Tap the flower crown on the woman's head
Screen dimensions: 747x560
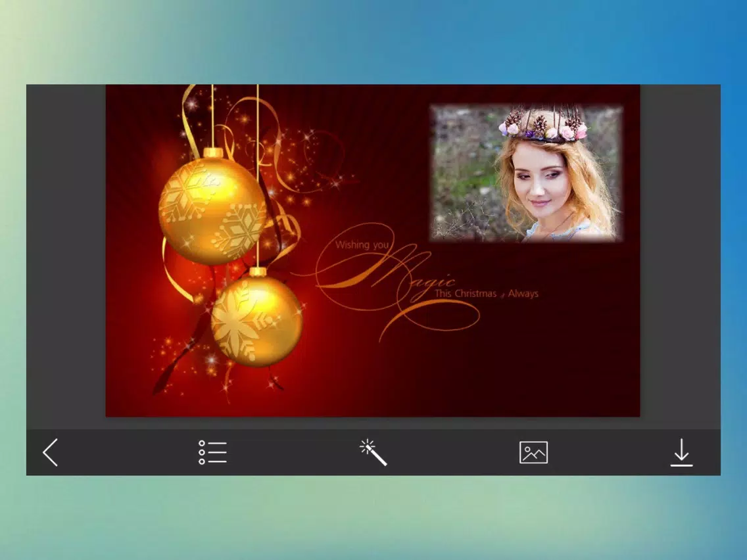[x=543, y=126]
